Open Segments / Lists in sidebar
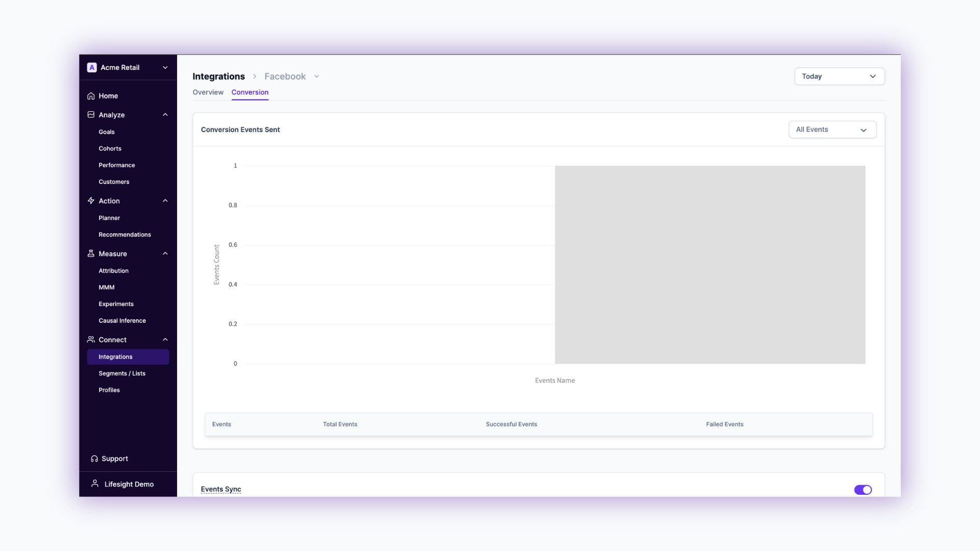The width and height of the screenshot is (980, 551). click(122, 373)
